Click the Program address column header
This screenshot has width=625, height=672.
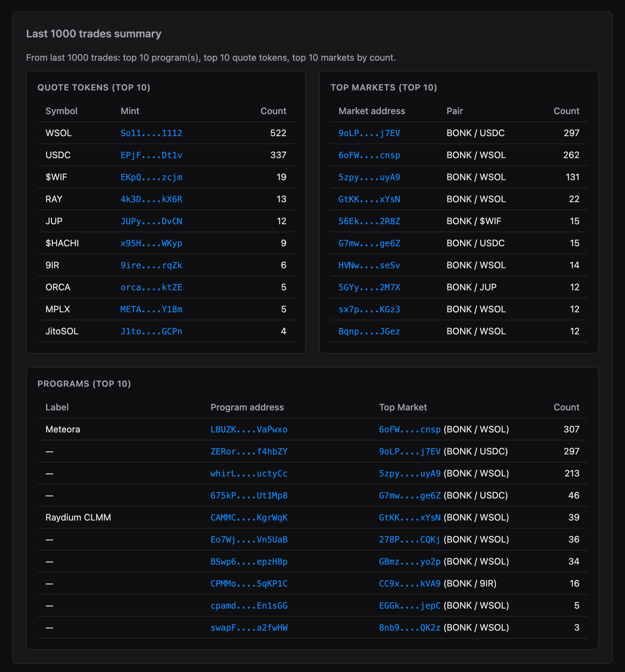point(247,407)
